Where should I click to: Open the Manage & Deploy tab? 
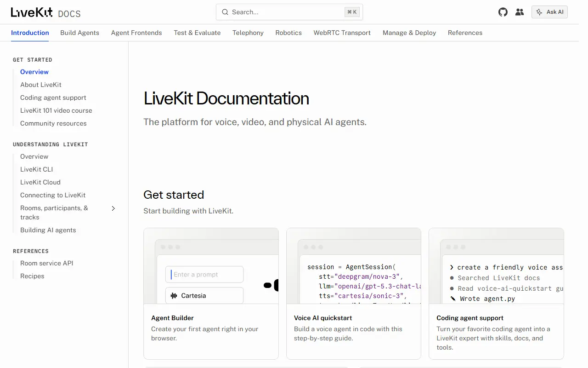pyautogui.click(x=409, y=33)
